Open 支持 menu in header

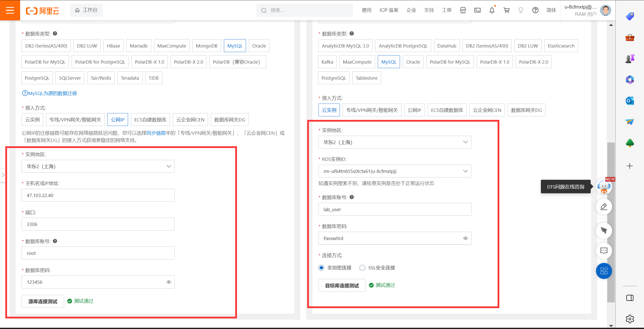[429, 10]
